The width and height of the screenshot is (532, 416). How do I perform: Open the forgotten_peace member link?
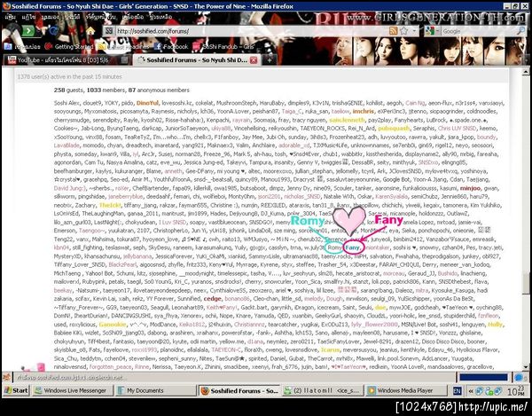click(110, 367)
